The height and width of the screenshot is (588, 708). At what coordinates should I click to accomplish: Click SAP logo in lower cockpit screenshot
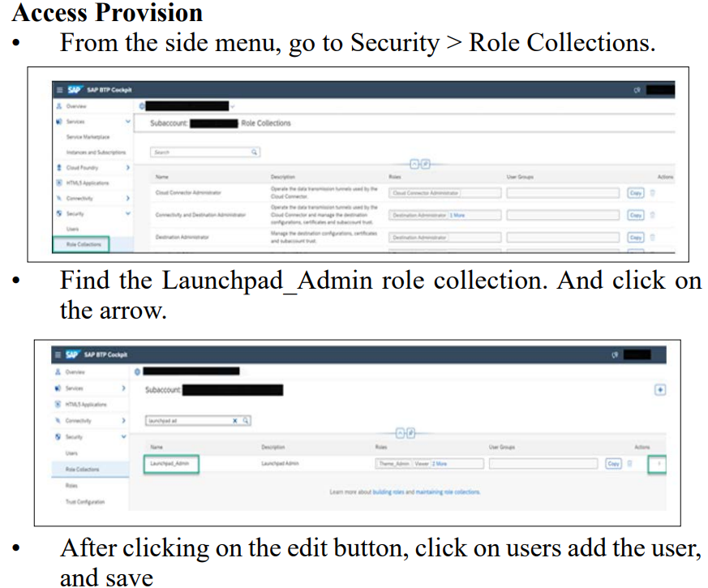[x=72, y=354]
